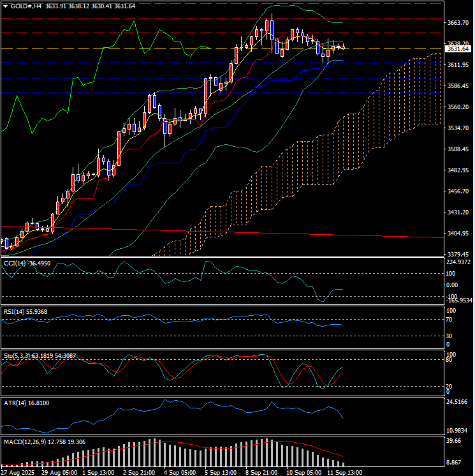Screen dimensions: 475x476
Task: Select the Stochastic scale level 20
Action: point(449,387)
